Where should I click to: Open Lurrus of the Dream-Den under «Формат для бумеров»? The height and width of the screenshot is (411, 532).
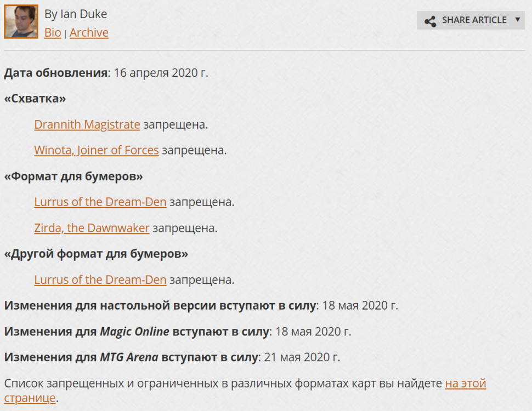point(100,202)
